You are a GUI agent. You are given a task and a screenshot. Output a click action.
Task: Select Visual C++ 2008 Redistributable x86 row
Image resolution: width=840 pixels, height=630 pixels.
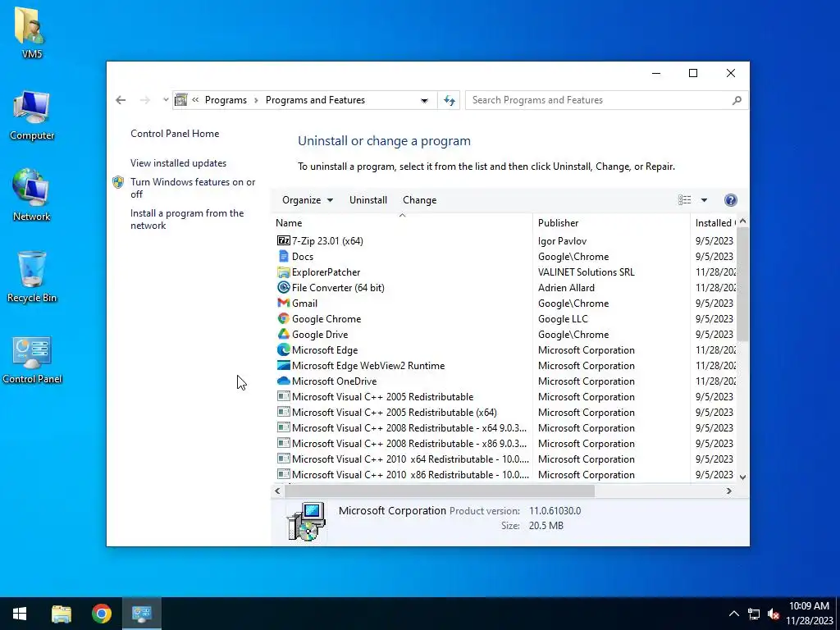(x=504, y=443)
